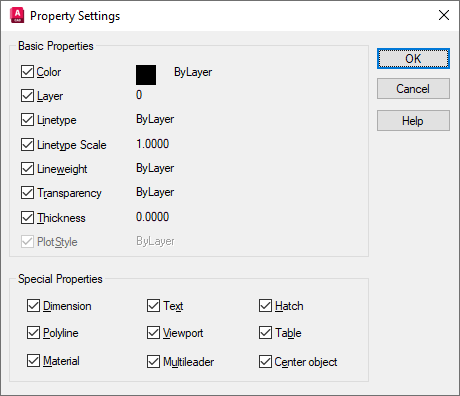Toggle the Hatch checkbox

pyautogui.click(x=265, y=306)
